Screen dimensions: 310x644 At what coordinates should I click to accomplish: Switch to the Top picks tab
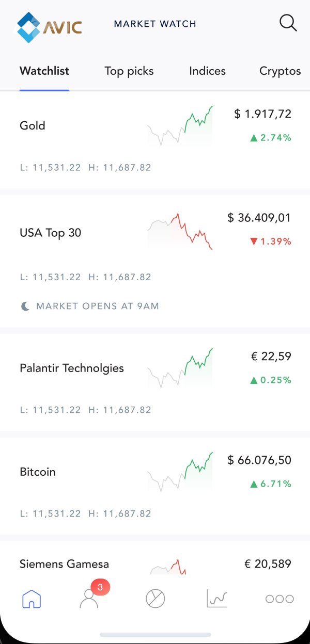(129, 71)
